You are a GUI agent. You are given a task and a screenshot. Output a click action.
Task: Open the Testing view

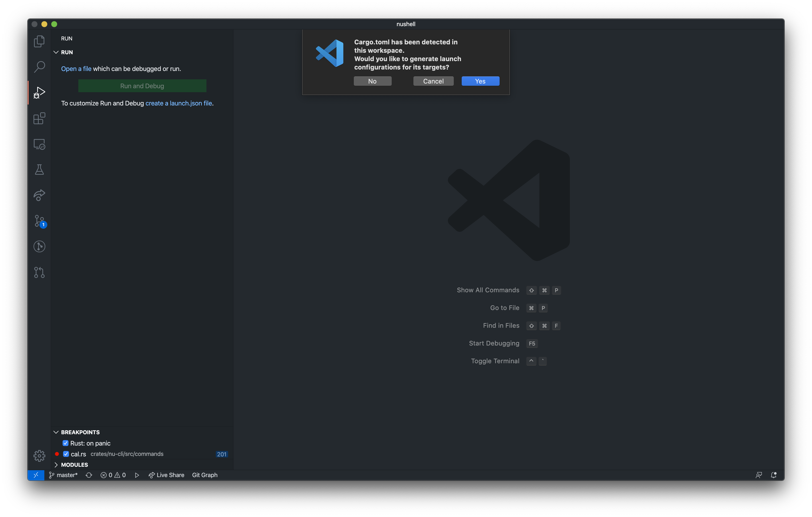click(39, 170)
